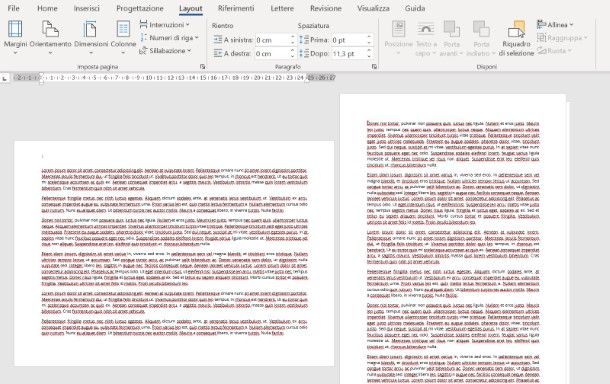Screen dimensions: 610x384
Task: Open the Paragrafo dialog launcher
Action: (374, 67)
